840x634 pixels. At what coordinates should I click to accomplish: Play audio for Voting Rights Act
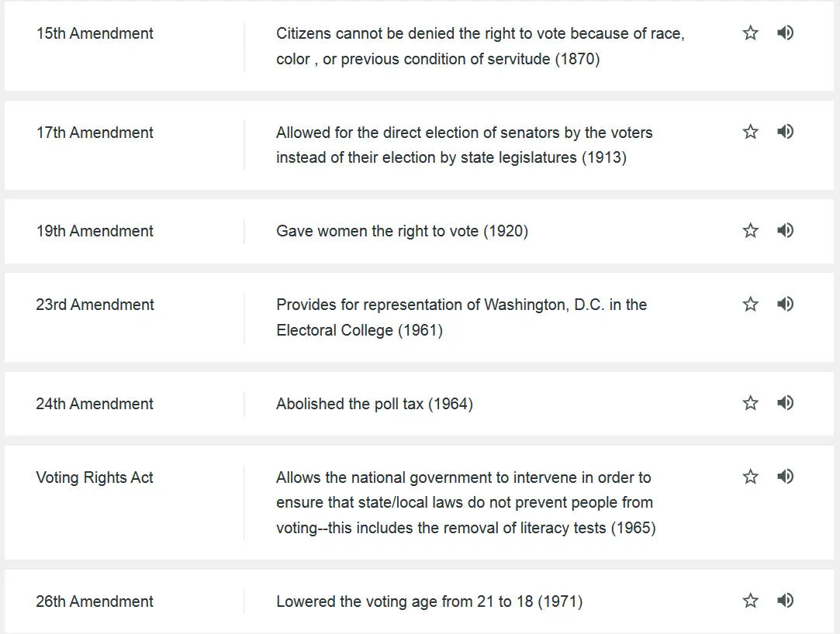[785, 477]
